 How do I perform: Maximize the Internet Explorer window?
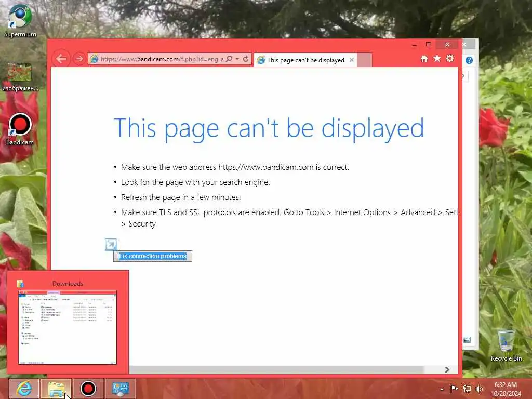pyautogui.click(x=429, y=45)
